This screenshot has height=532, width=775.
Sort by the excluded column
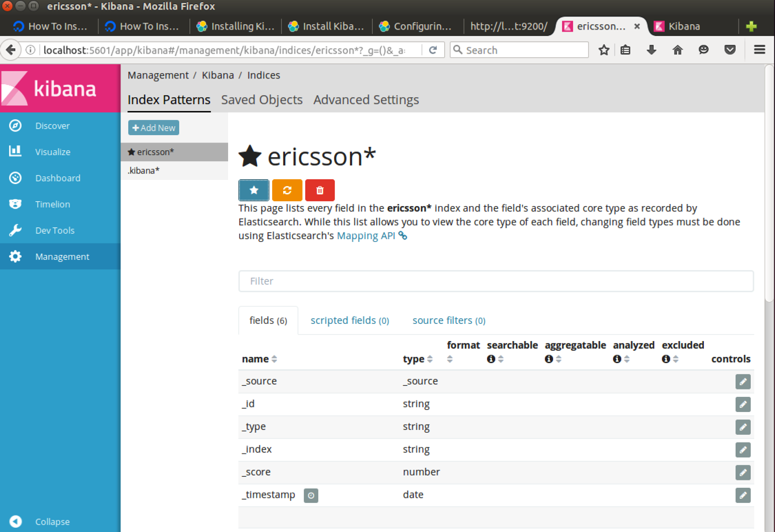(x=676, y=359)
